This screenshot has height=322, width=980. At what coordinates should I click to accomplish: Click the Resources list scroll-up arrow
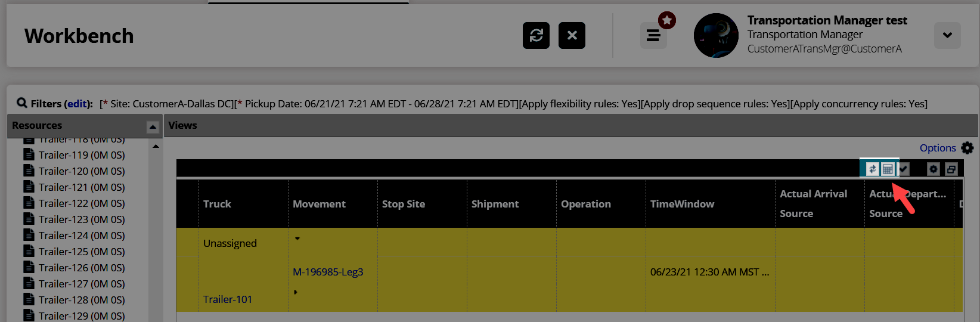tap(156, 146)
